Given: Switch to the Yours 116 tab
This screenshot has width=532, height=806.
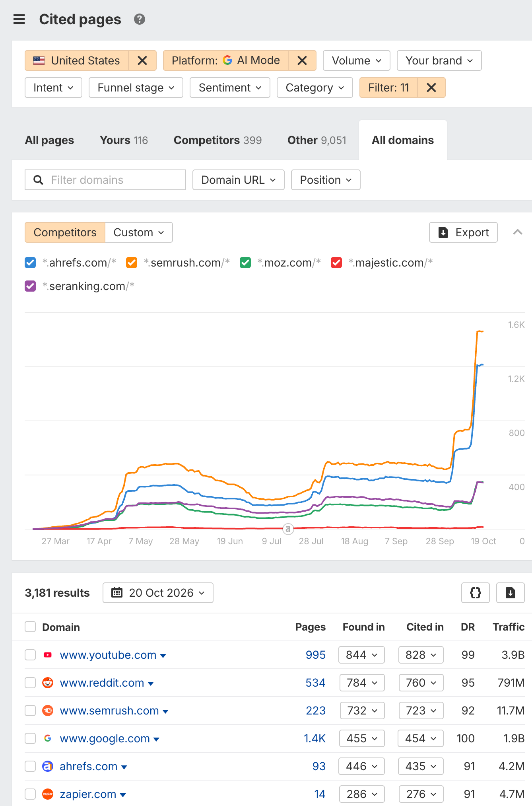Looking at the screenshot, I should pos(124,140).
